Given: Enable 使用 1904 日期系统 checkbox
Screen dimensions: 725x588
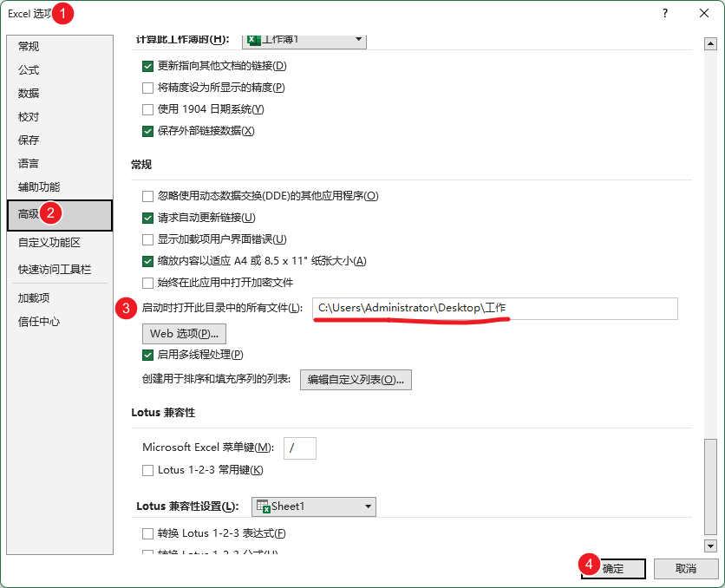Looking at the screenshot, I should tap(147, 109).
